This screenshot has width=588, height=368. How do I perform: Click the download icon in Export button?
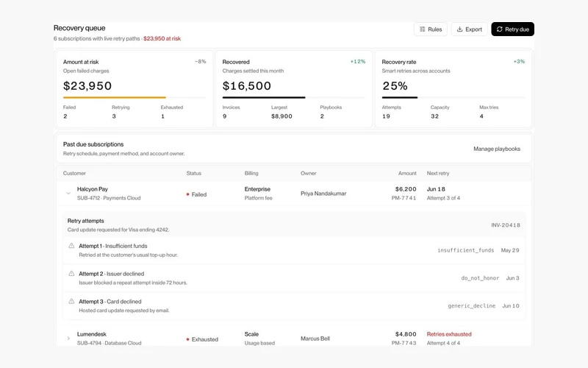pos(459,29)
